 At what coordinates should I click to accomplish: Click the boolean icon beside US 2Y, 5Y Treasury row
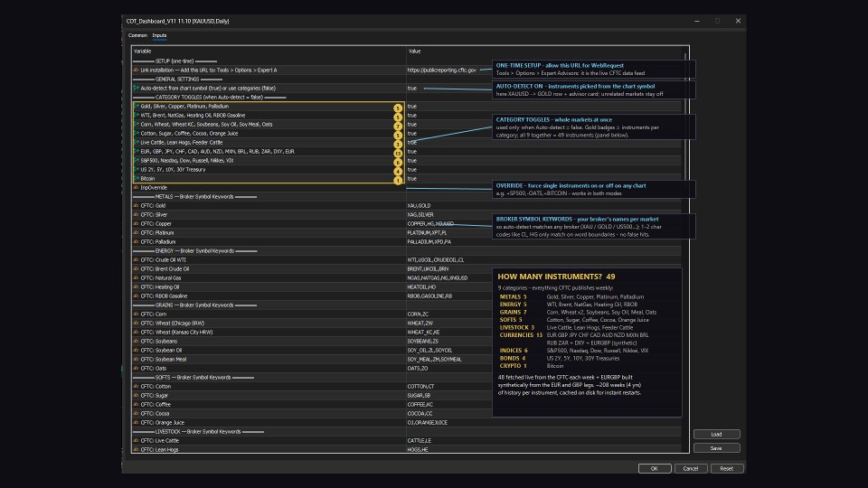pos(137,169)
